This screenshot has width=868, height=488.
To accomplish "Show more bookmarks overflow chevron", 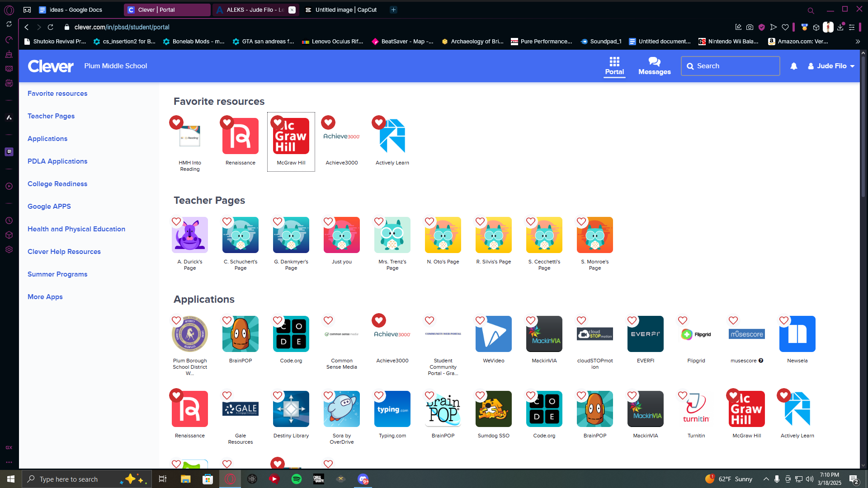I will point(858,42).
